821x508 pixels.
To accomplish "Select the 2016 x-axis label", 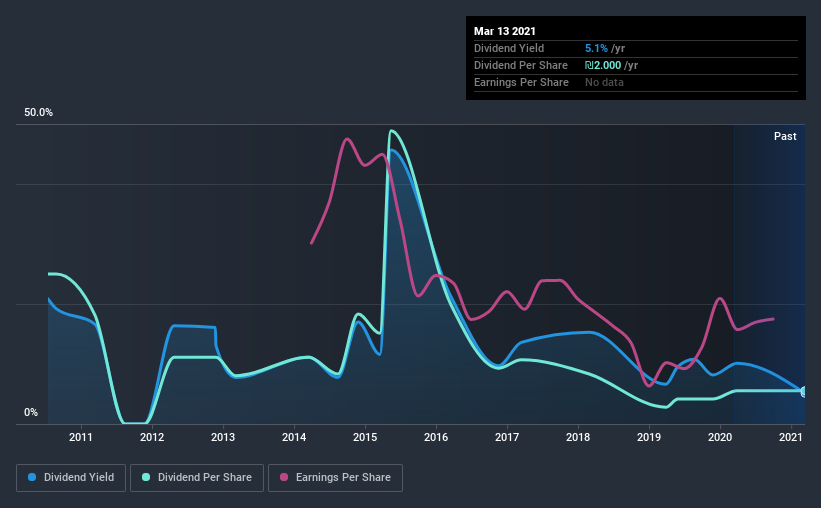I will [x=436, y=437].
